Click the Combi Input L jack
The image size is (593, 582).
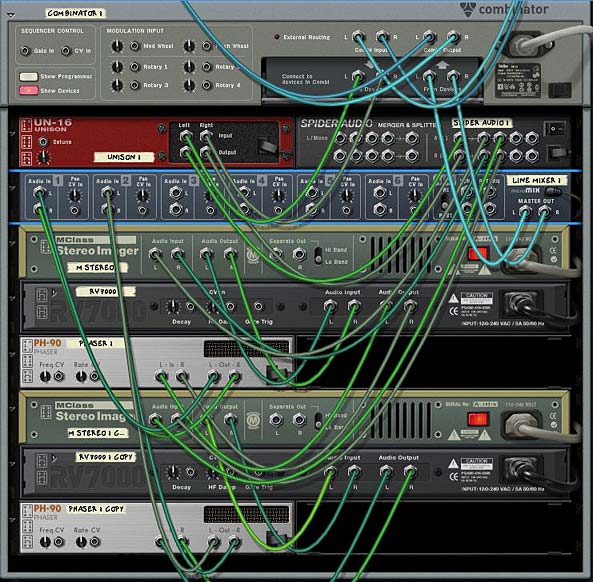[x=358, y=37]
